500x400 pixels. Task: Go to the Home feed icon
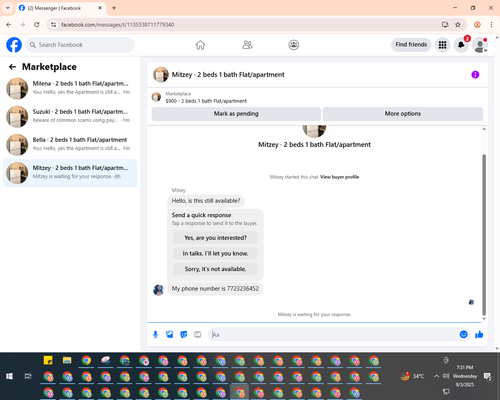pyautogui.click(x=200, y=45)
